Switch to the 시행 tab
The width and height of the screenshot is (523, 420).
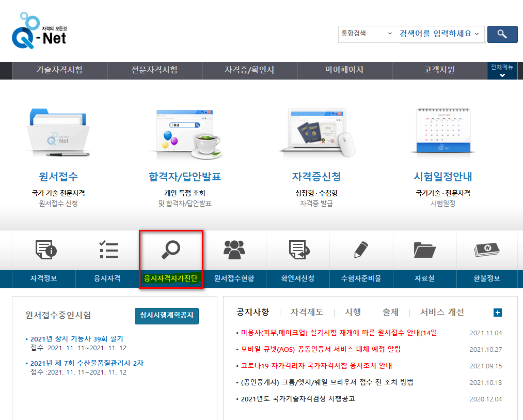coord(353,312)
